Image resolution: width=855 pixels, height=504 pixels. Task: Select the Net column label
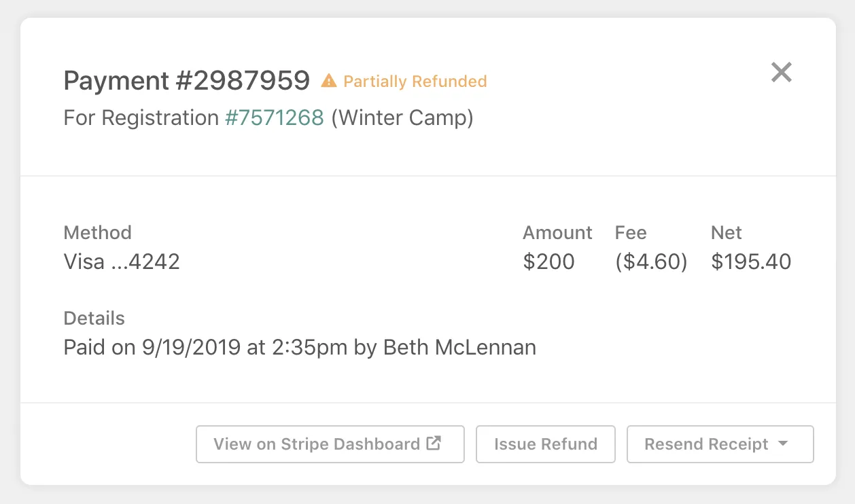(726, 233)
